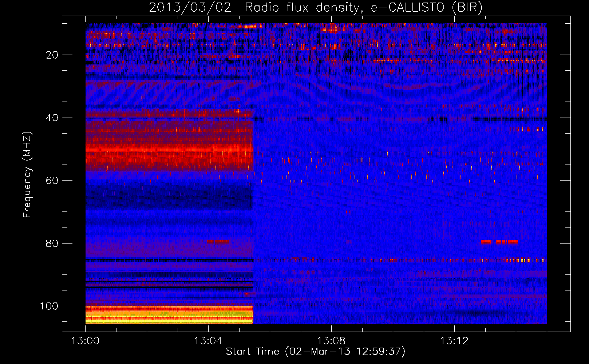Click the '13:04' time tick label

(208, 341)
